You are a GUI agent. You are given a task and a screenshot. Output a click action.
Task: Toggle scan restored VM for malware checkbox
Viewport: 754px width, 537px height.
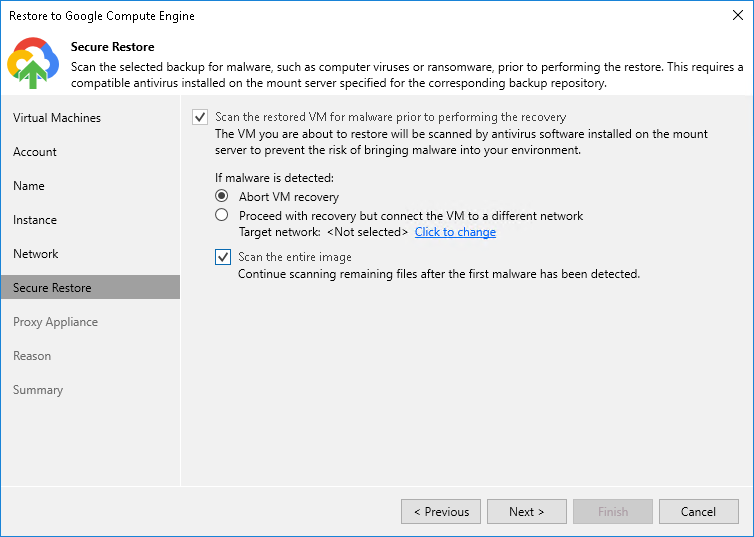point(200,117)
